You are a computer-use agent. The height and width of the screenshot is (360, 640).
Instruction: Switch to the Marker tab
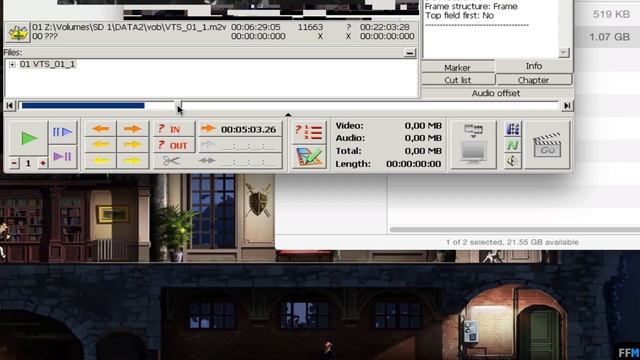tap(458, 67)
